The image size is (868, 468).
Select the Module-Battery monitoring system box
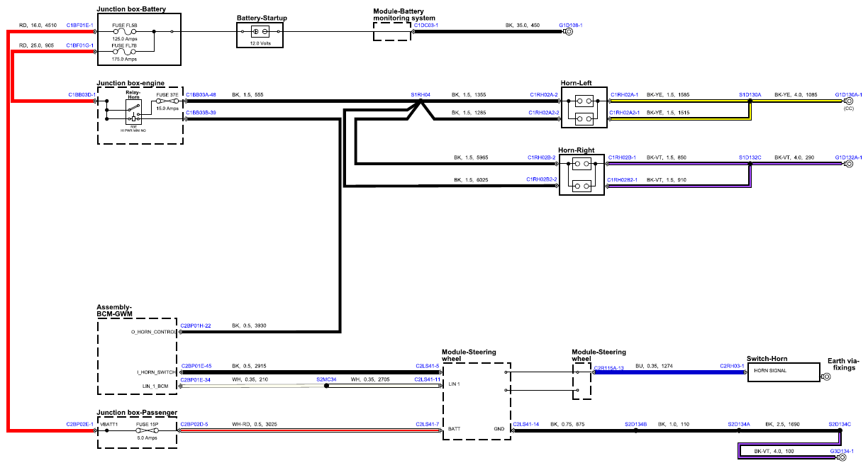pyautogui.click(x=393, y=31)
